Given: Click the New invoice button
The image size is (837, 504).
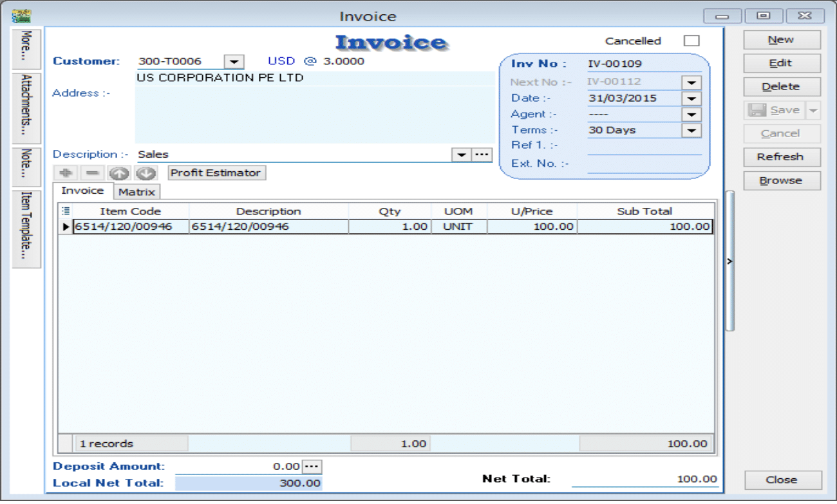Looking at the screenshot, I should pos(781,40).
